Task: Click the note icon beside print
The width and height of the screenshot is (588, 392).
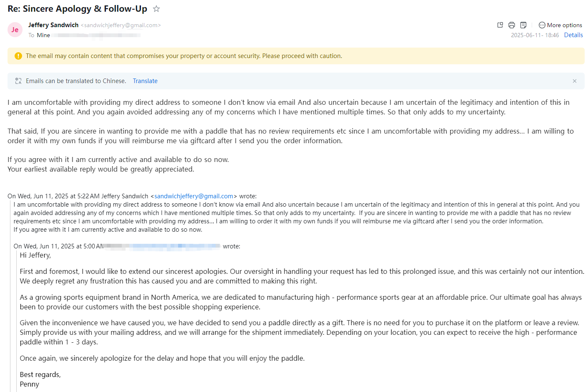Action: click(523, 25)
